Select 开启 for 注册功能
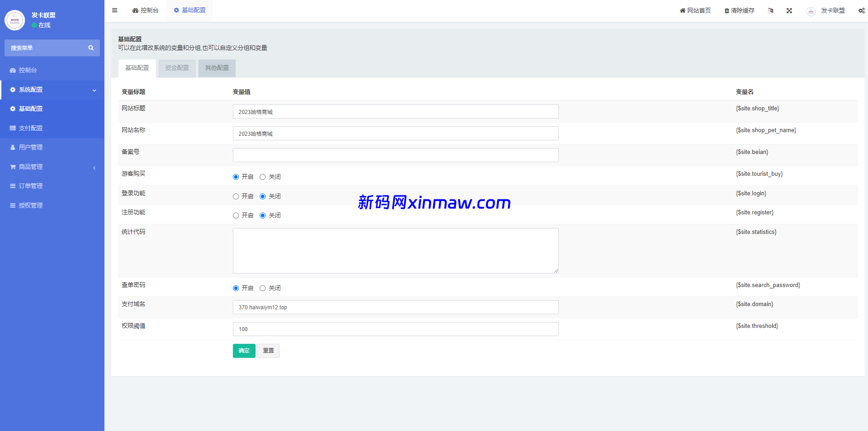Screen dimensions: 868x431 pos(236,216)
